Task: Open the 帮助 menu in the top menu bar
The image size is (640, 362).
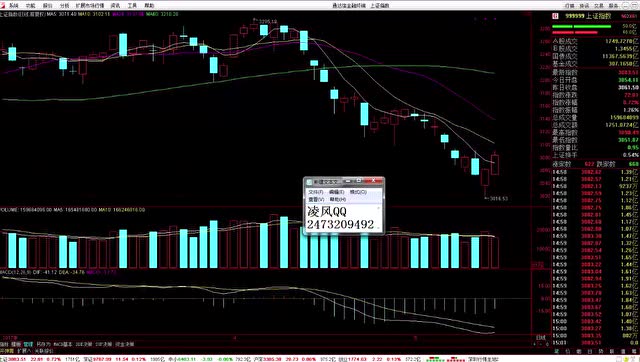Action: click(149, 5)
